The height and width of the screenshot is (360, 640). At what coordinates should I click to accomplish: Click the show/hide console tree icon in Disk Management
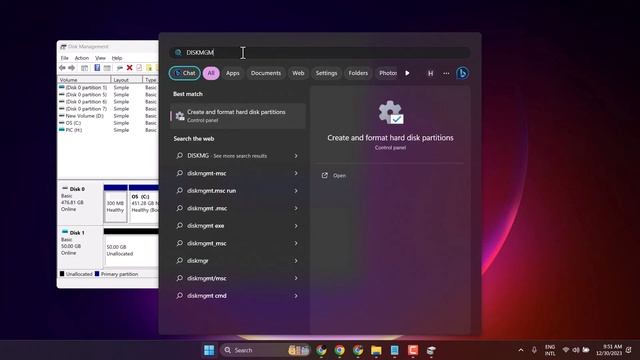(84, 68)
